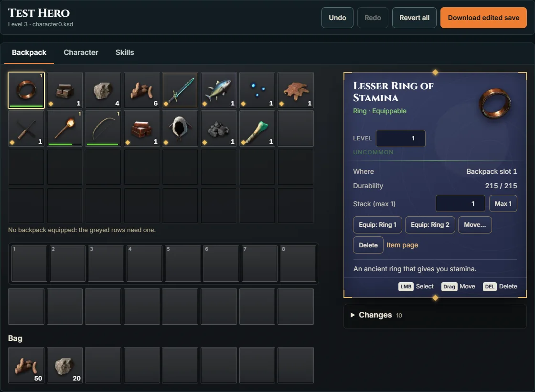Click the no backpack equipped notice

[82, 230]
